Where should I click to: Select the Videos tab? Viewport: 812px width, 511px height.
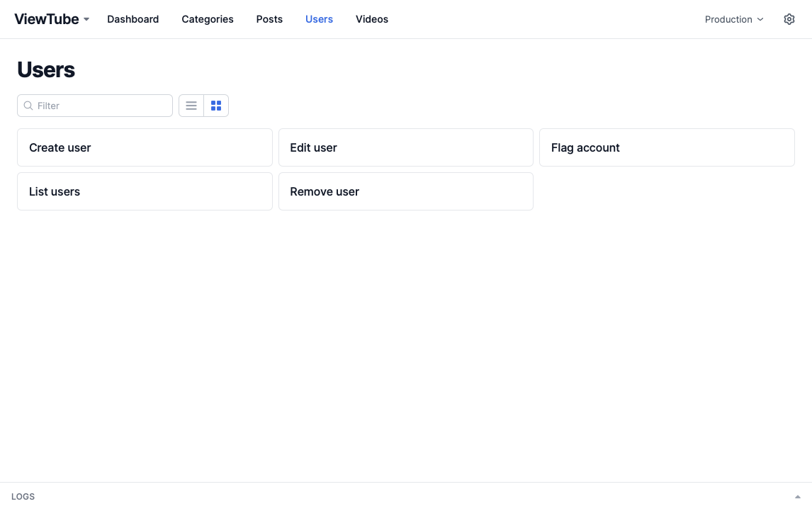[x=372, y=19]
